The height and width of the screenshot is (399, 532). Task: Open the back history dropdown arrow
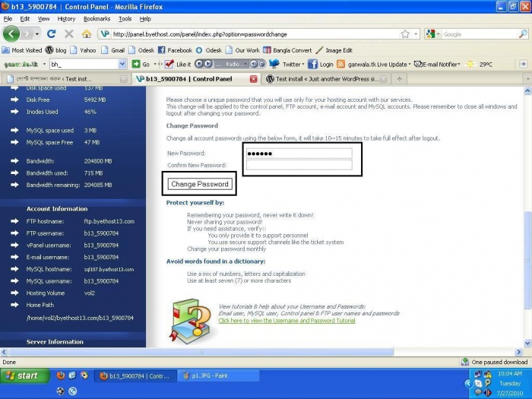37,34
